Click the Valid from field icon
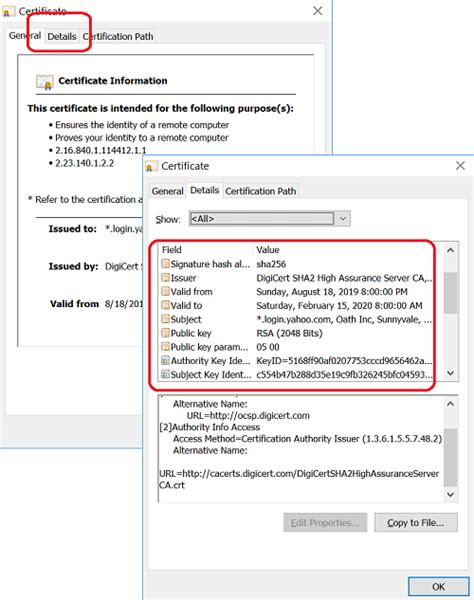This screenshot has height=600, width=474. coord(165,292)
